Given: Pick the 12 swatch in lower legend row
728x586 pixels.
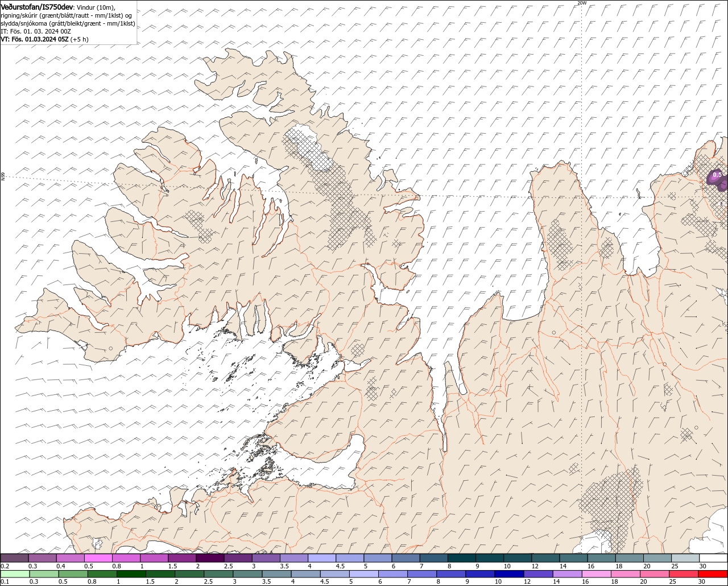Looking at the screenshot, I should [x=539, y=573].
